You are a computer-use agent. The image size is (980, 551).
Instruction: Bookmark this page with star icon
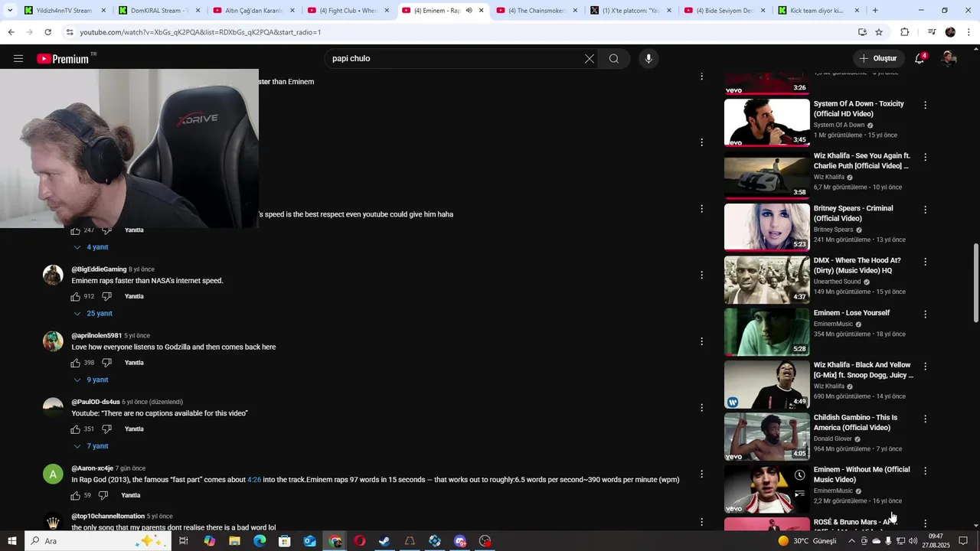tap(879, 32)
